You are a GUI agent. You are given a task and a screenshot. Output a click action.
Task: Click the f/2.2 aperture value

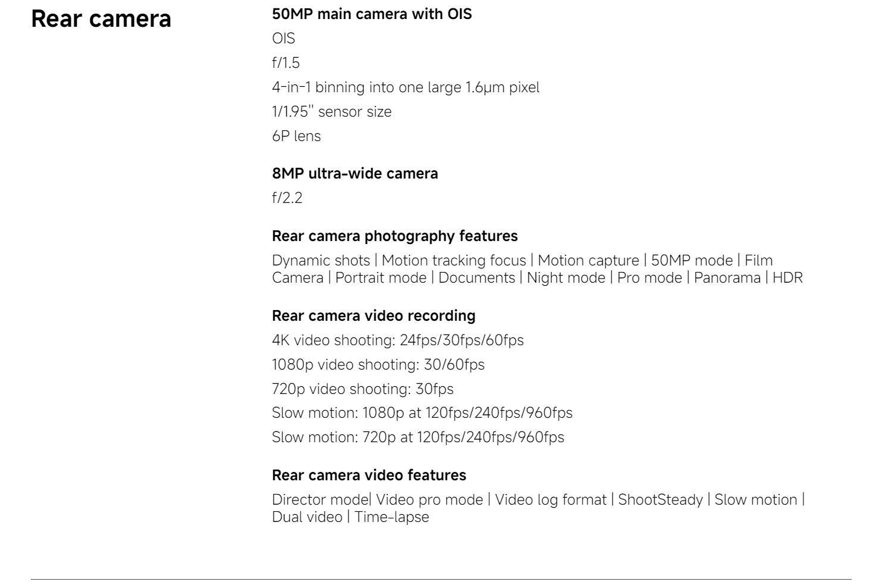tap(287, 198)
